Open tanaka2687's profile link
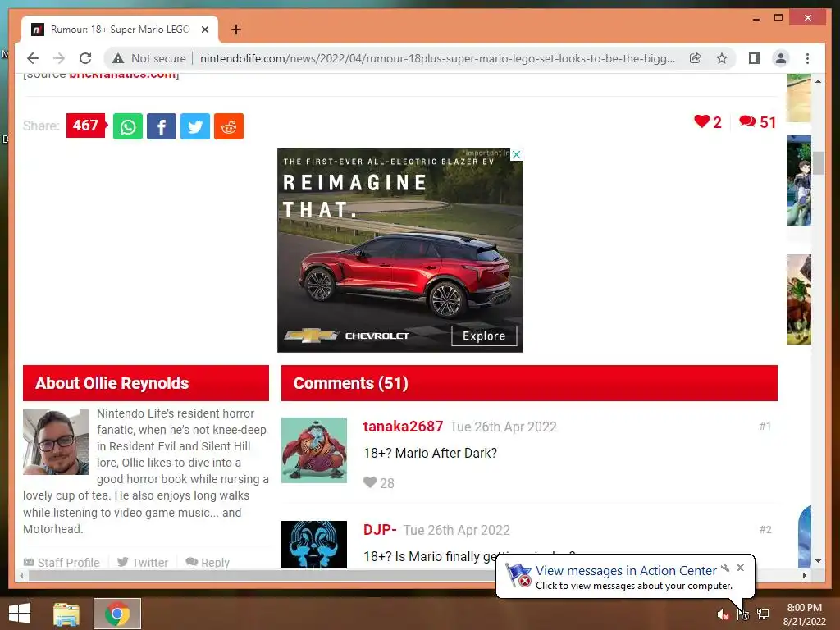This screenshot has width=840, height=630. [x=403, y=427]
